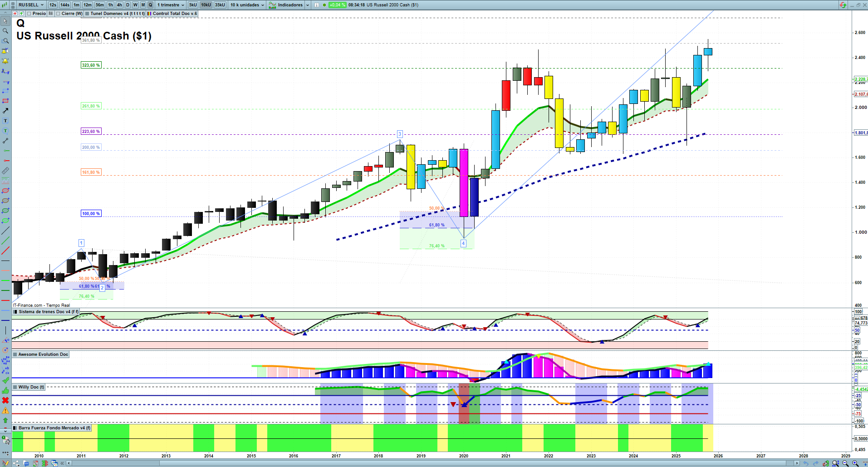Click the 223,60 % Fibonacci level label
Image resolution: width=868 pixels, height=467 pixels.
click(91, 132)
